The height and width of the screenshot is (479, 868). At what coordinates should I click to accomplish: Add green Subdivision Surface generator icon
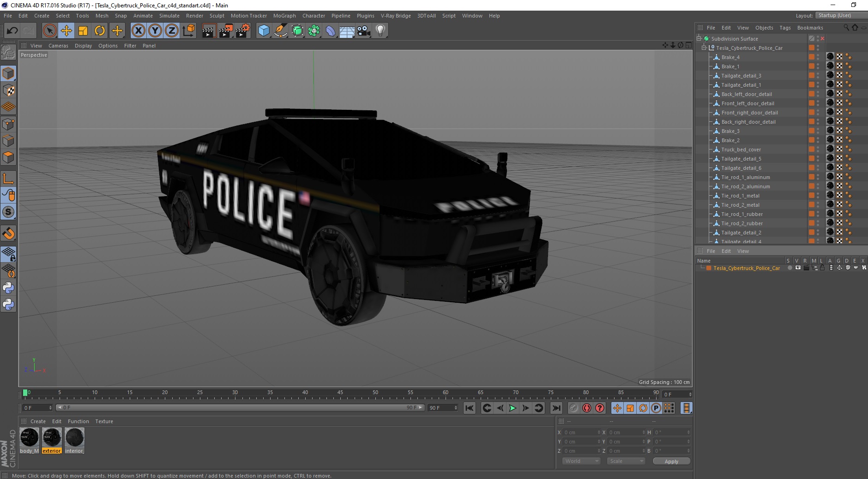[297, 31]
